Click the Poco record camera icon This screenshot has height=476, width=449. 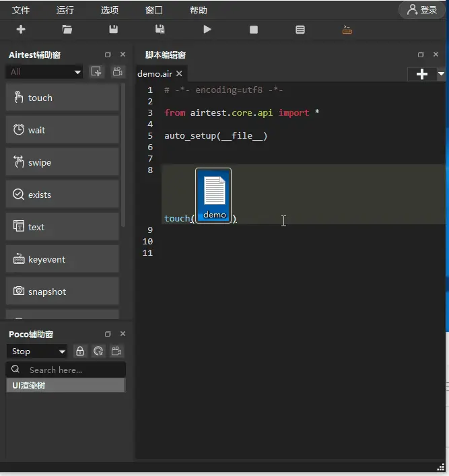(x=116, y=351)
